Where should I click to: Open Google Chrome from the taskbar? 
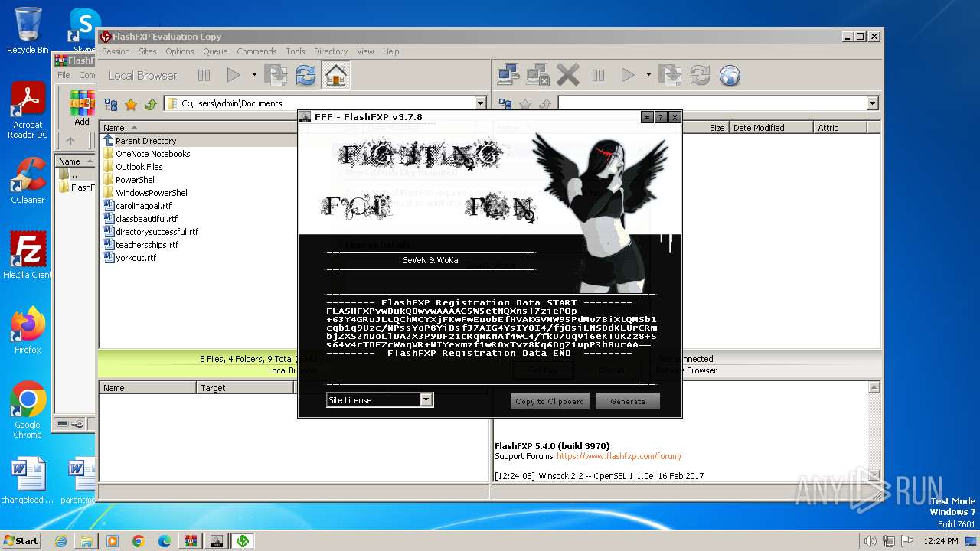138,541
